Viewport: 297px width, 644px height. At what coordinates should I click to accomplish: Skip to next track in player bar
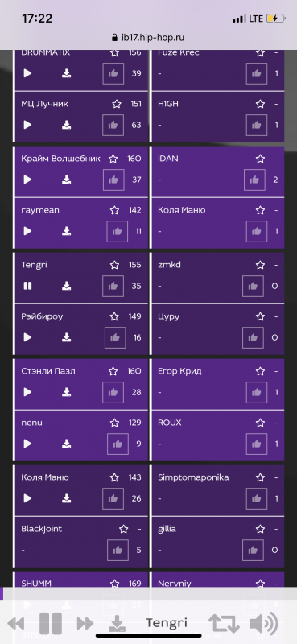tap(85, 623)
